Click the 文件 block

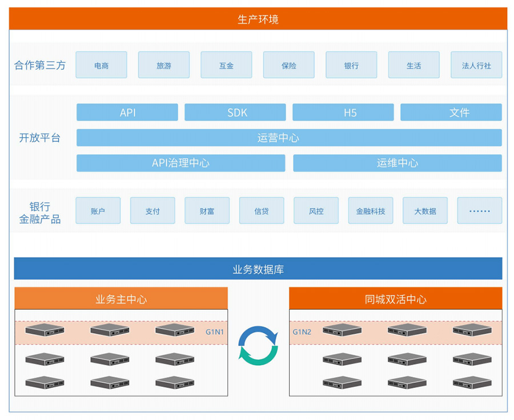pyautogui.click(x=451, y=112)
